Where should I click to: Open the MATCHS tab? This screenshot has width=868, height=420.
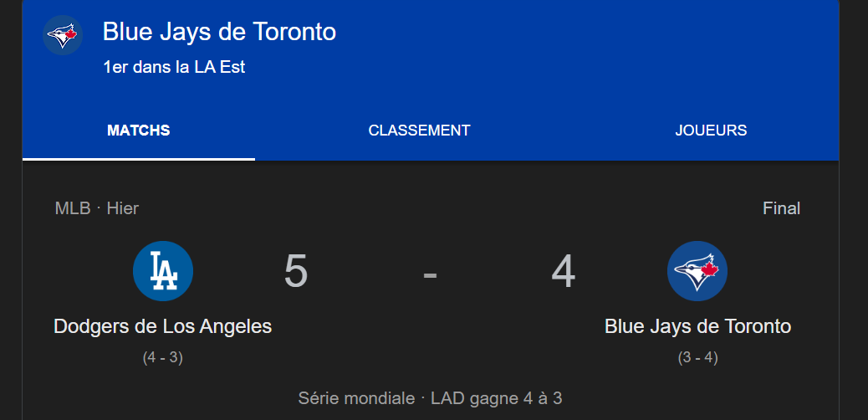(x=139, y=131)
